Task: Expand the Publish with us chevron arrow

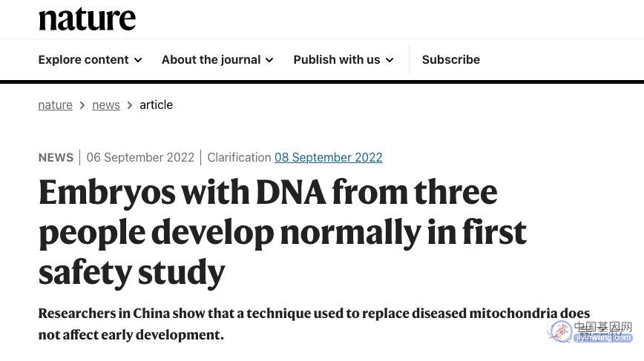Action: pos(390,60)
